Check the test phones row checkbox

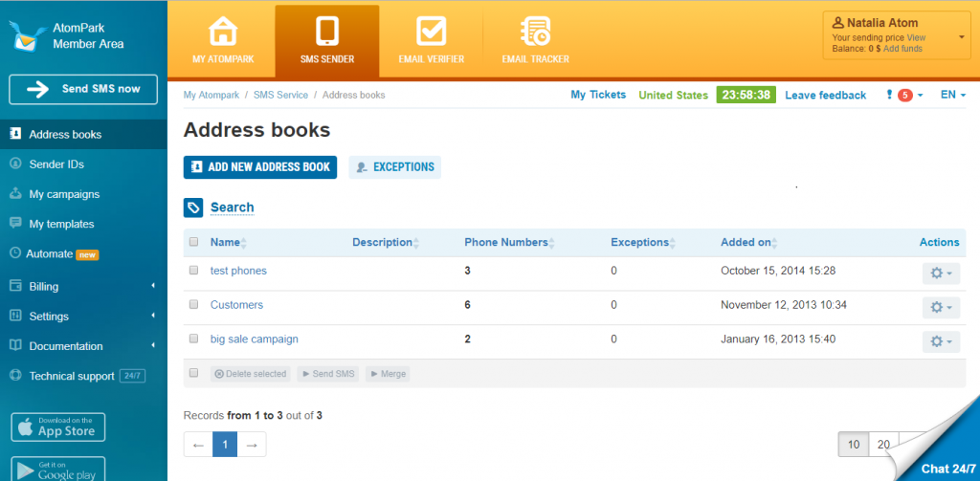(193, 271)
